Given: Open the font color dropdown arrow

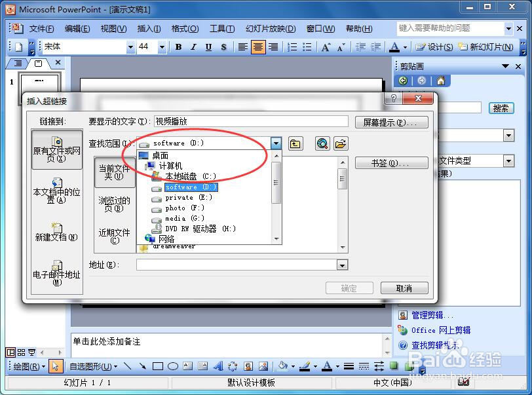Looking at the screenshot, I should [405, 47].
